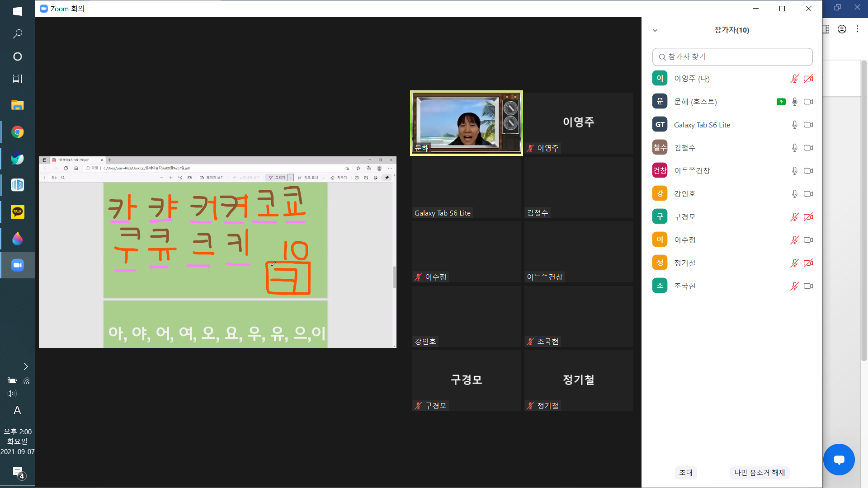Click new tab plus in shared browser

tap(110, 160)
